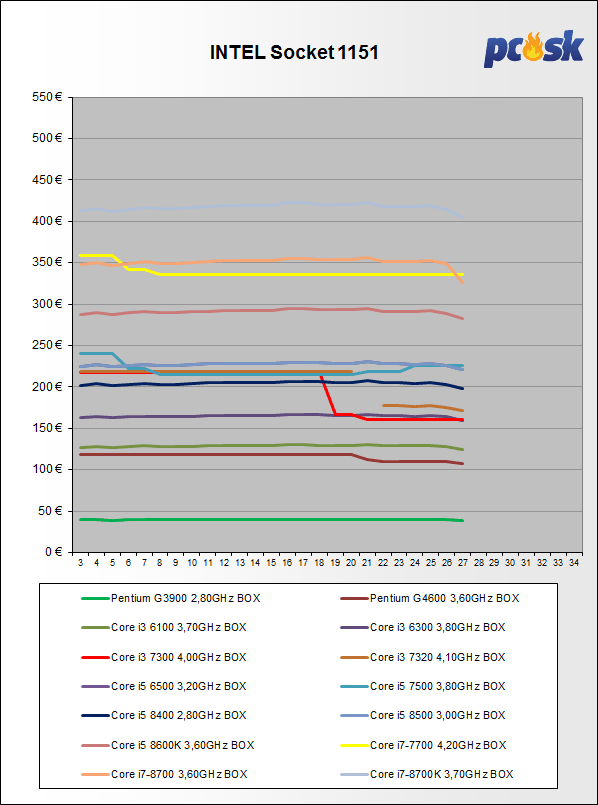The image size is (598, 805).
Task: Click the 300 € axis label
Action: 48,304
